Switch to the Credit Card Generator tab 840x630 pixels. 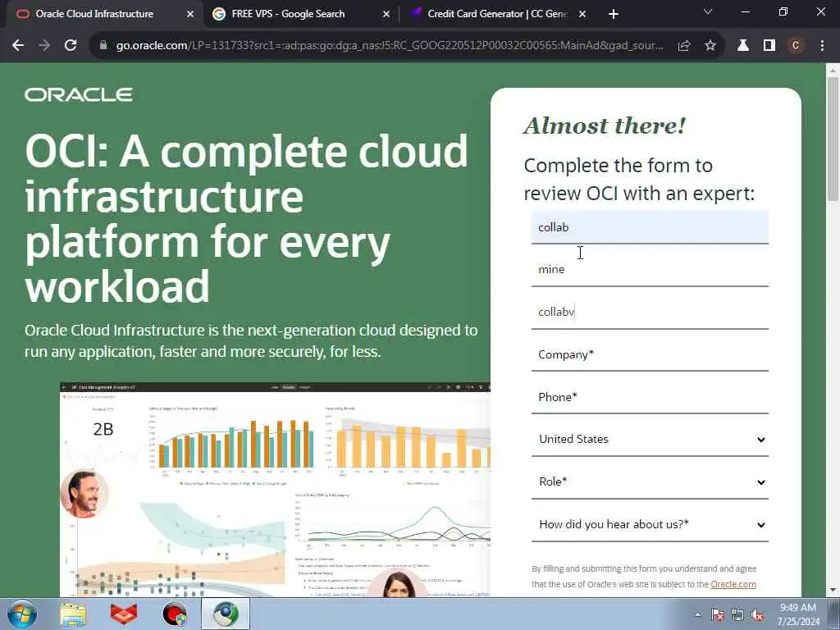tap(496, 14)
